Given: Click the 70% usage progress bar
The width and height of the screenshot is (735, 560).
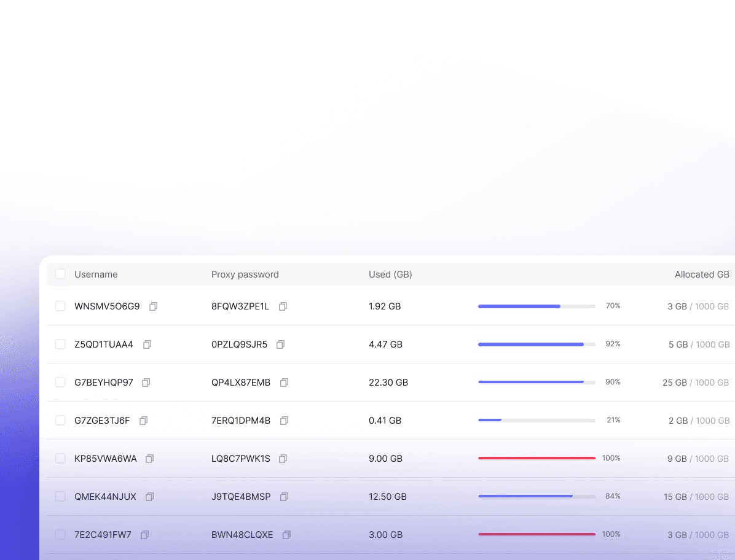Looking at the screenshot, I should click(537, 306).
